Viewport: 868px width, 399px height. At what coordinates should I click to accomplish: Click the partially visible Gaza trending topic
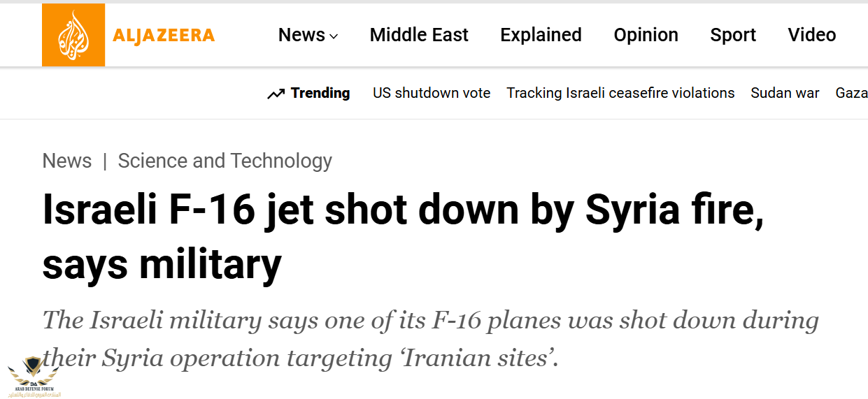tap(851, 93)
